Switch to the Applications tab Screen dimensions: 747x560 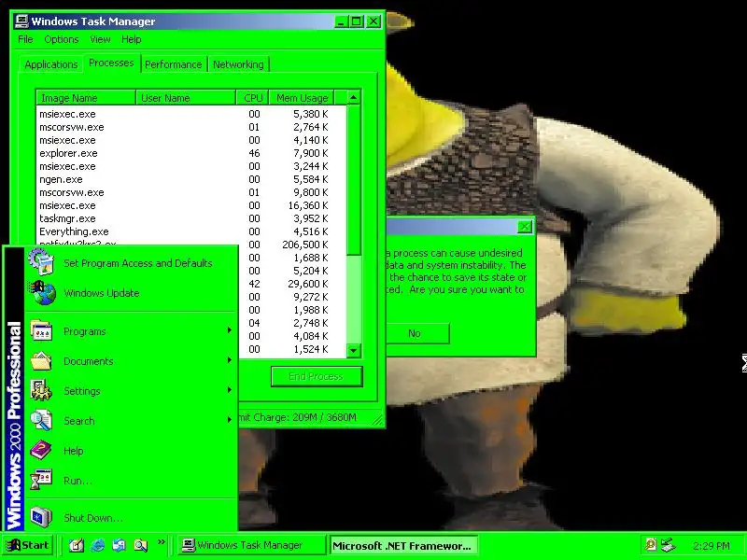pos(51,64)
